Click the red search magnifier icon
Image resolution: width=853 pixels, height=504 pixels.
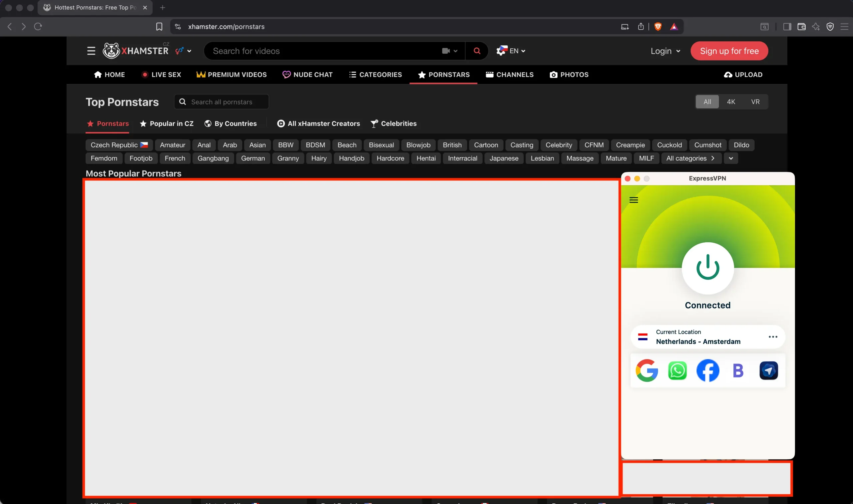(x=476, y=51)
